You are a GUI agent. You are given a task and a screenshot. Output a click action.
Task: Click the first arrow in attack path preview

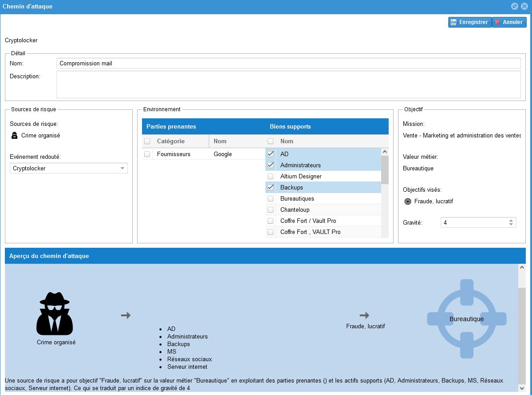pos(126,315)
